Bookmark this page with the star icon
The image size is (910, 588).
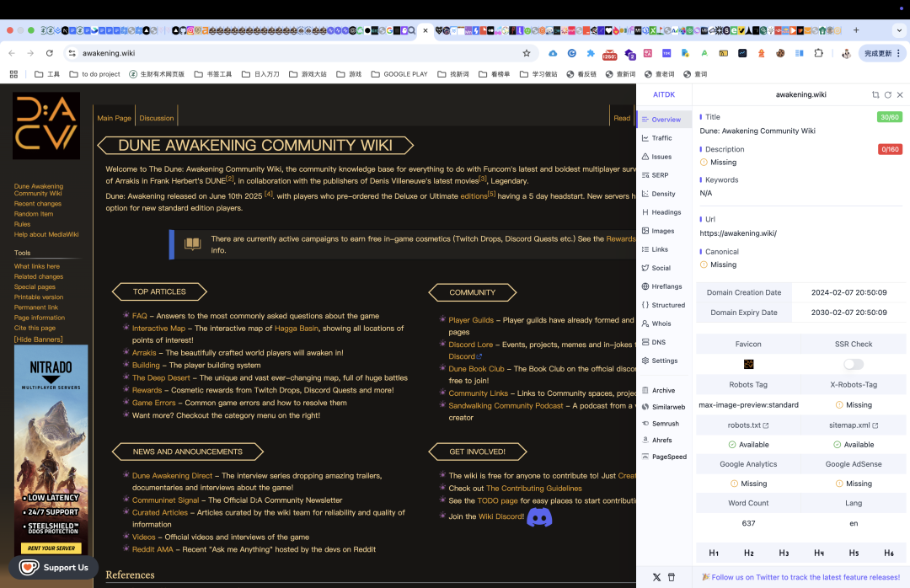tap(527, 53)
